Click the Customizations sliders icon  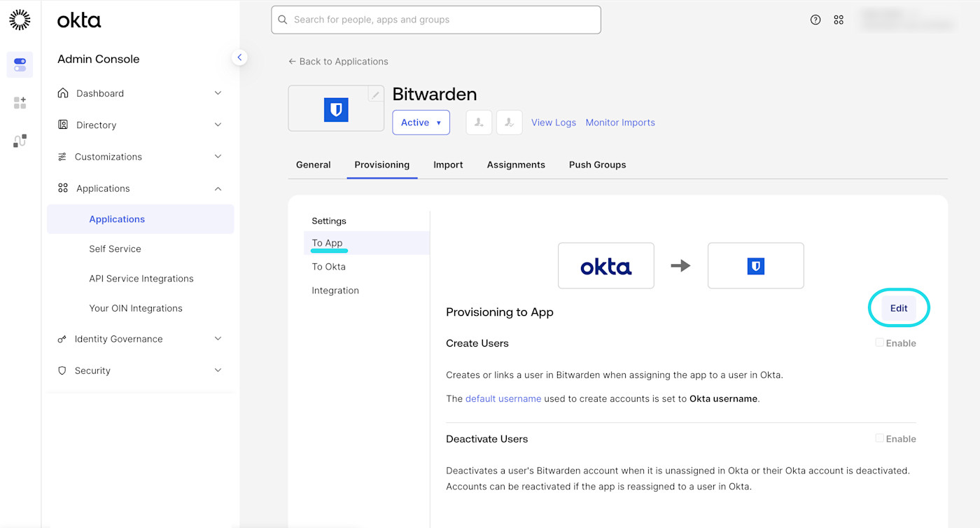coord(62,157)
